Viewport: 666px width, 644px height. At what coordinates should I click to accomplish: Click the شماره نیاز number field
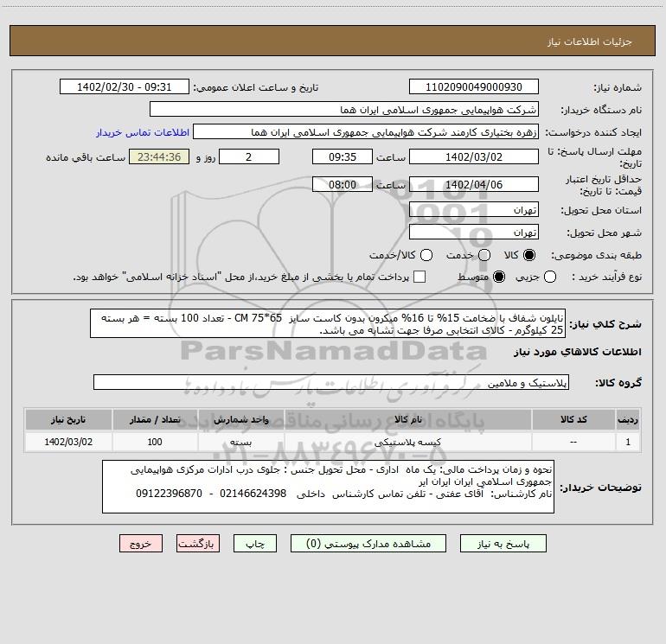click(473, 88)
